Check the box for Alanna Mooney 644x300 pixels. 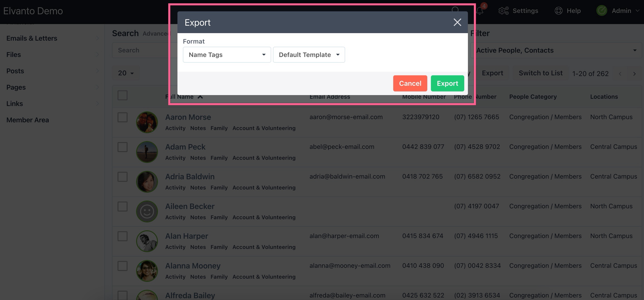pyautogui.click(x=123, y=266)
